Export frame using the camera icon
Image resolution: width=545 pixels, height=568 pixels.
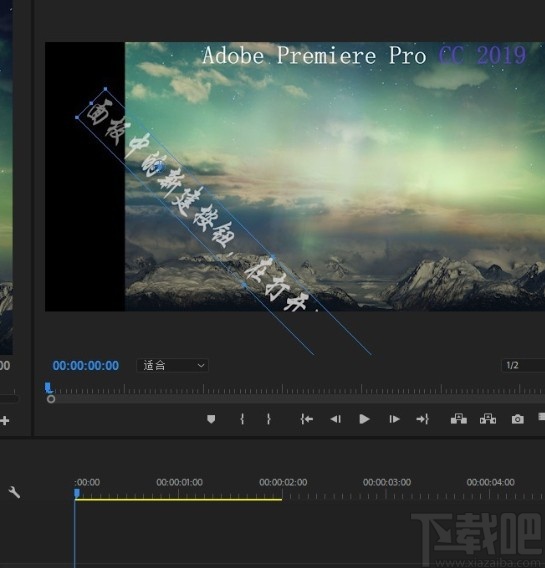(x=517, y=419)
